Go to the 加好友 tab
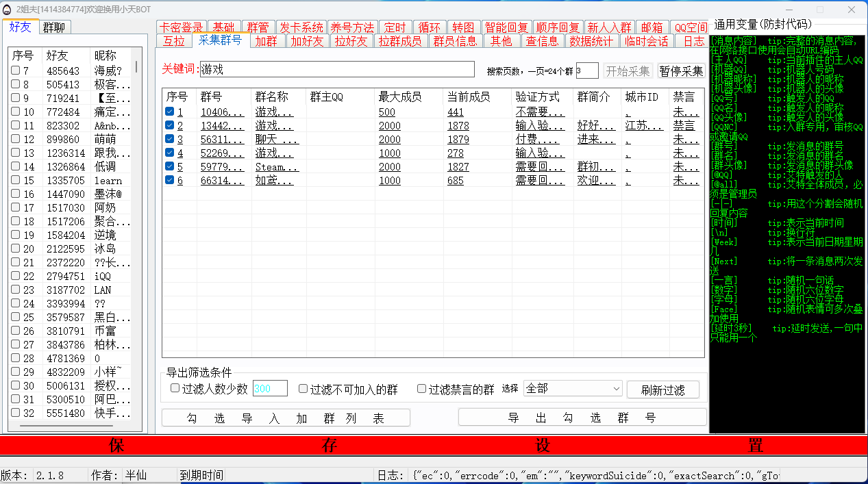The height and width of the screenshot is (484, 868). point(307,41)
